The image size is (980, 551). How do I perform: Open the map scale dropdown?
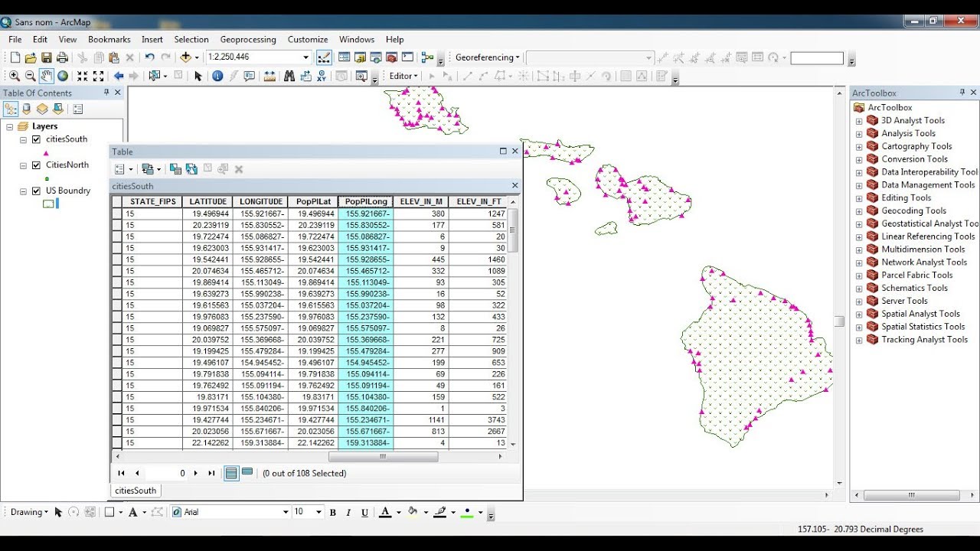(x=305, y=57)
